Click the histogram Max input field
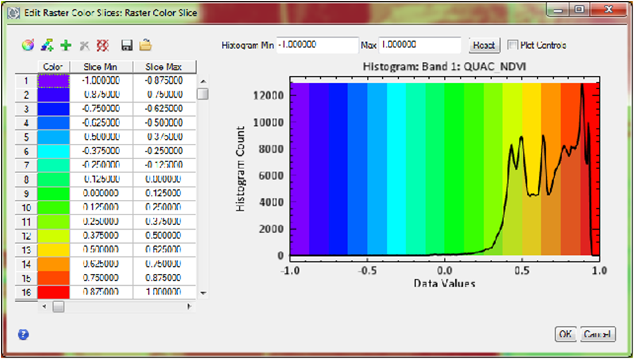 [419, 45]
